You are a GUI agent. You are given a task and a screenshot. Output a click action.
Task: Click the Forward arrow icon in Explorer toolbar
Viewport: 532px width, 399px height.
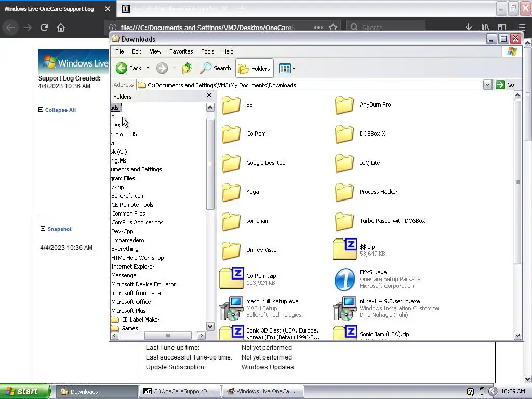pos(162,68)
